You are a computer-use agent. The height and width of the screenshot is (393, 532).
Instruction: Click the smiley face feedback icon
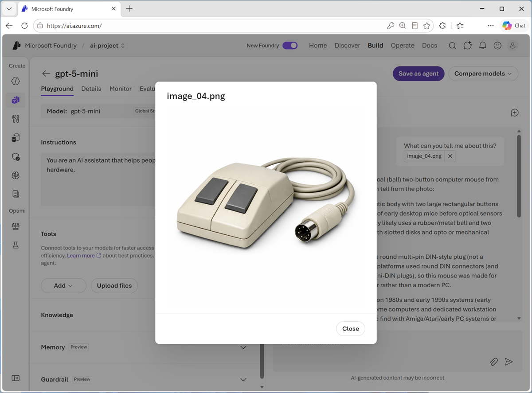click(x=498, y=46)
